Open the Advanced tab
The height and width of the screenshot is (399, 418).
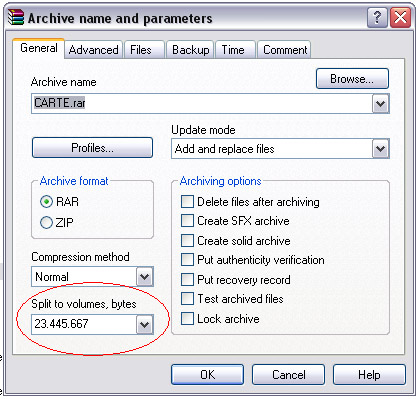(94, 50)
